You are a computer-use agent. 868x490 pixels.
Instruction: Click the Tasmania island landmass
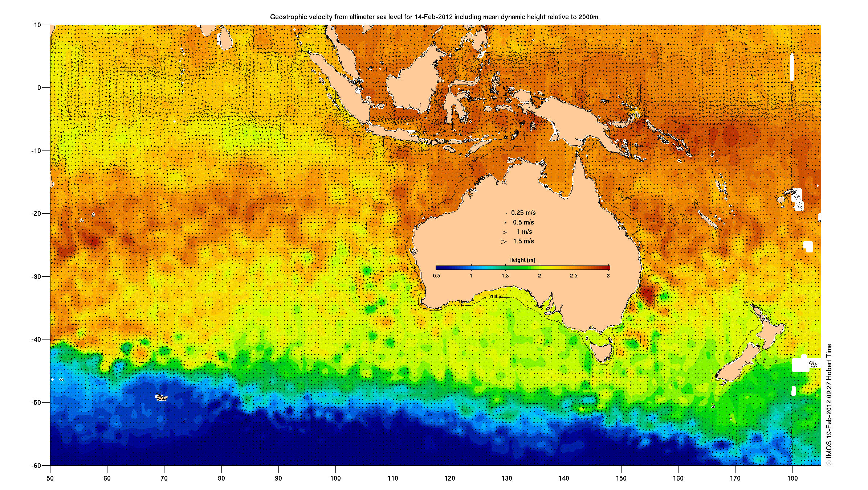click(x=602, y=352)
